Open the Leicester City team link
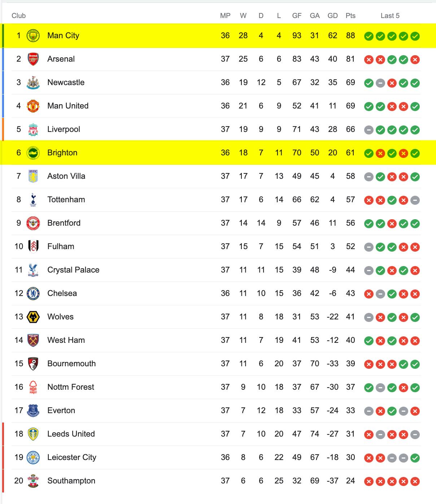 72,457
